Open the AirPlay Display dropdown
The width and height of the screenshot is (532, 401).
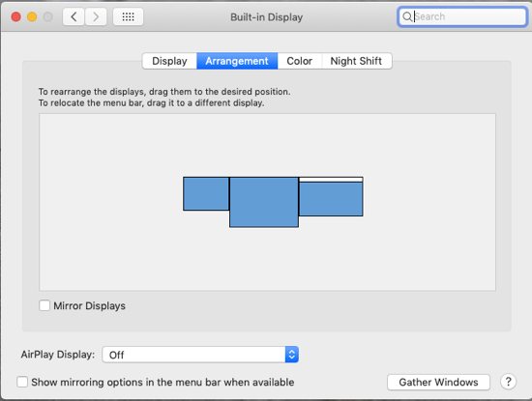click(x=200, y=355)
